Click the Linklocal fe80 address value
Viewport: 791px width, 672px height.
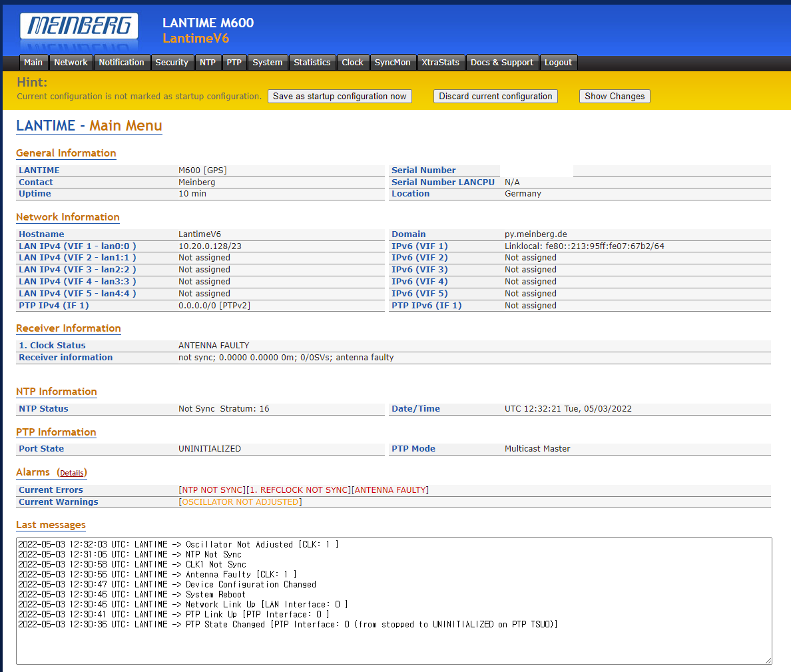pyautogui.click(x=584, y=246)
